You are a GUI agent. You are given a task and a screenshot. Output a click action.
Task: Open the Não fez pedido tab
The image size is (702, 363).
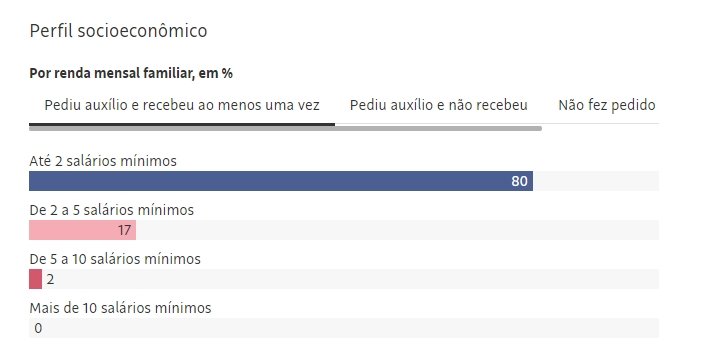(607, 105)
